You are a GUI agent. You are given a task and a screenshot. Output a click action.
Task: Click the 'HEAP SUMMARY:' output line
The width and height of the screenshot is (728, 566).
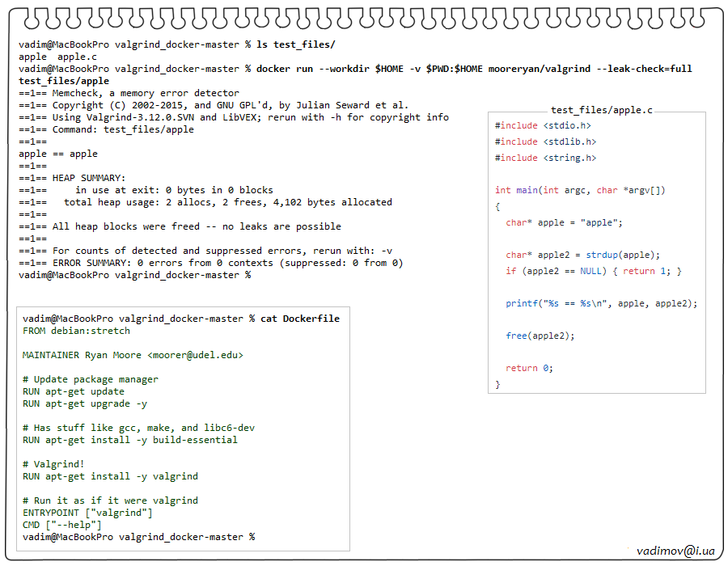click(x=89, y=178)
